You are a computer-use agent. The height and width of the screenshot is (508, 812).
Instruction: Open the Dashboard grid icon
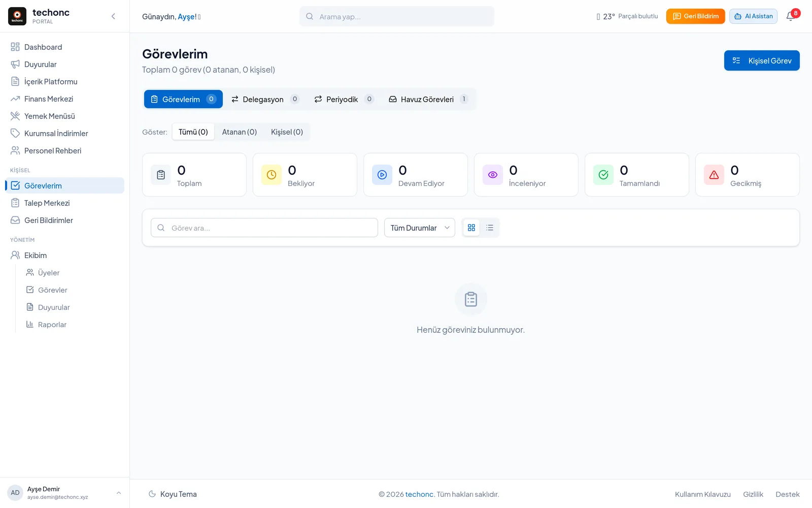tap(15, 47)
